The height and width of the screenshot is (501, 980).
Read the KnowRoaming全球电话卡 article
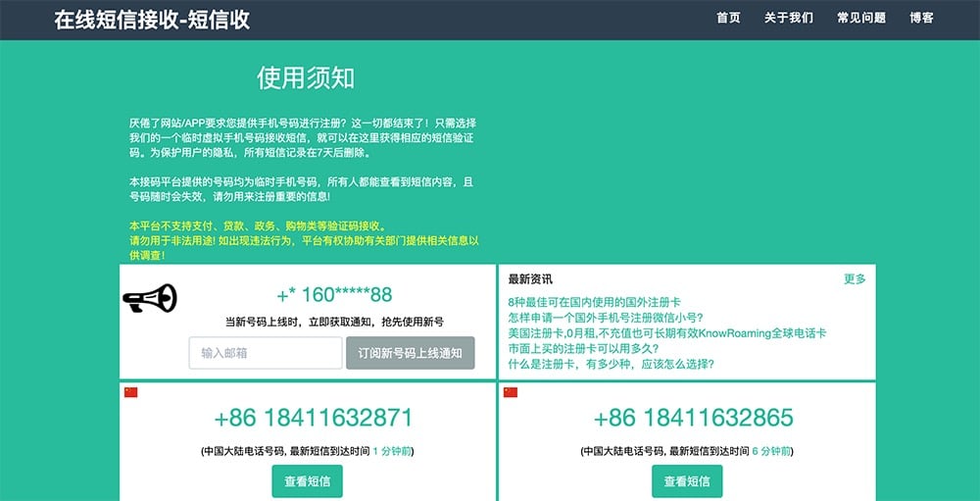[667, 333]
